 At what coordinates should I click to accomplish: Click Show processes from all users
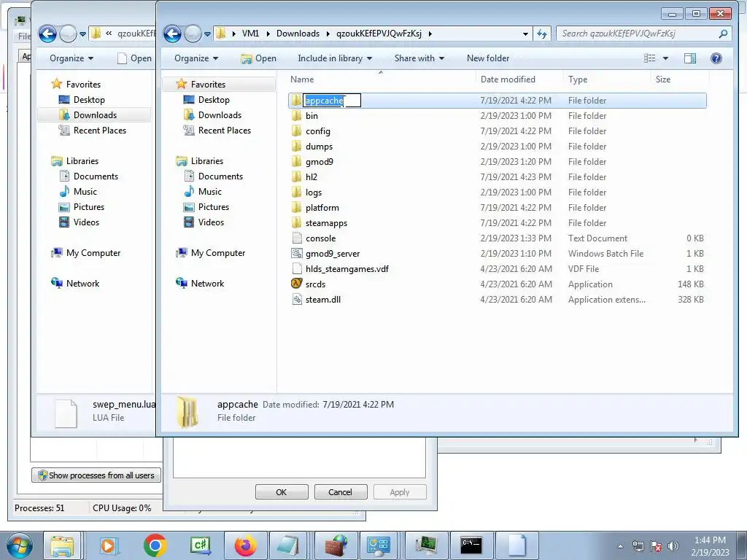(x=96, y=475)
